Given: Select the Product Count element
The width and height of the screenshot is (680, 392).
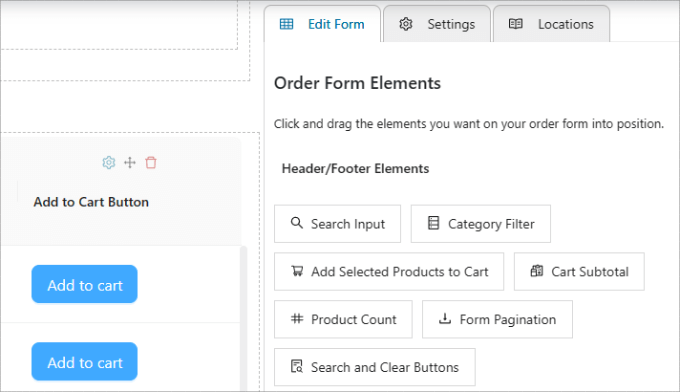Looking at the screenshot, I should pos(343,319).
